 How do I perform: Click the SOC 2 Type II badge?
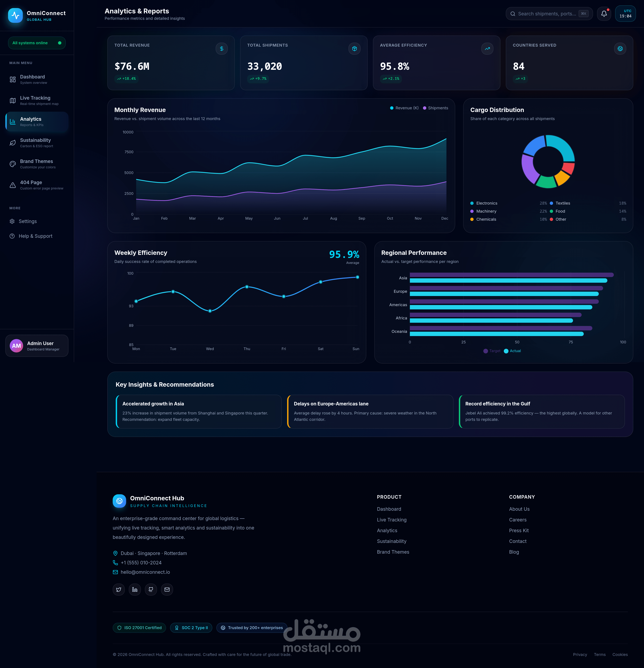(191, 628)
